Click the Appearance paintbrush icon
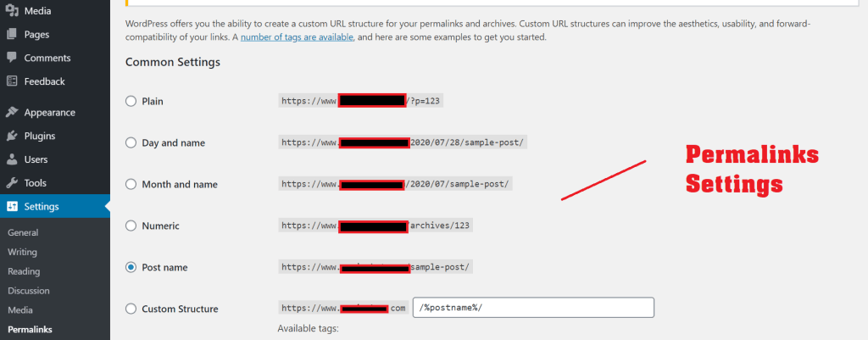This screenshot has width=868, height=340. pos(12,112)
